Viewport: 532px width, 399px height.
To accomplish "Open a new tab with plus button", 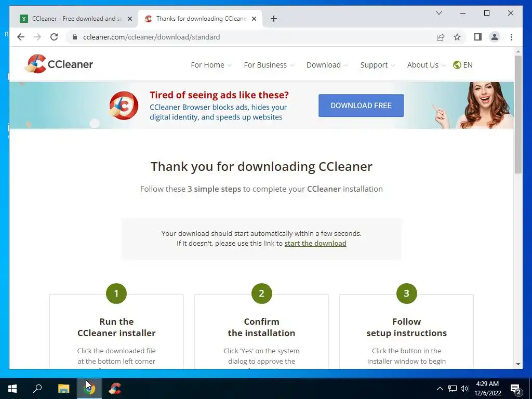I will click(274, 19).
